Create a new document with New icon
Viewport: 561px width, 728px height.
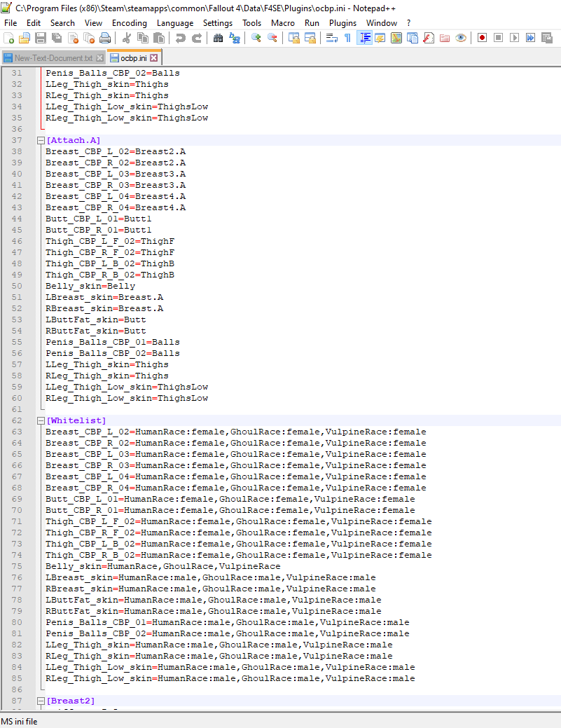point(8,38)
